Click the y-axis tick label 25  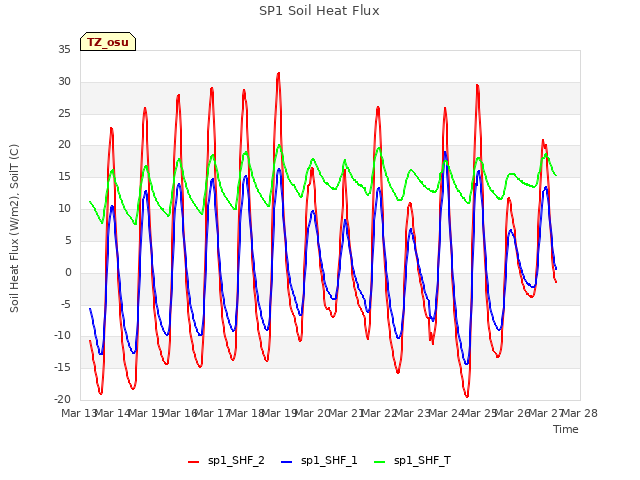pyautogui.click(x=64, y=113)
